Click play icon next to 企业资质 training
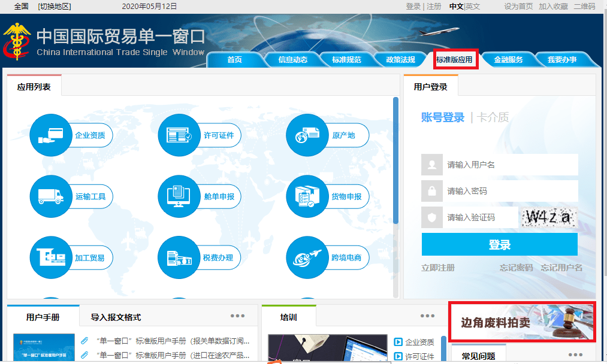This screenshot has width=607, height=364. coord(398,342)
